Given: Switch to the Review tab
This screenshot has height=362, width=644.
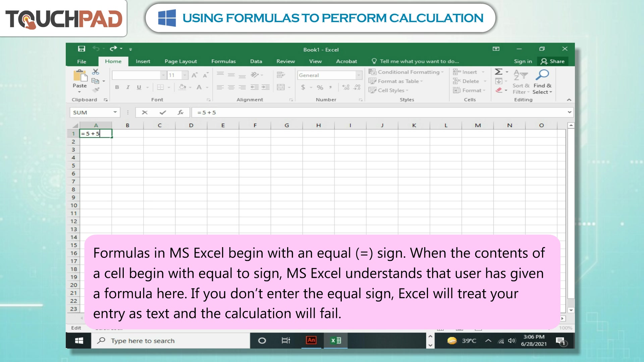Looking at the screenshot, I should (x=285, y=61).
